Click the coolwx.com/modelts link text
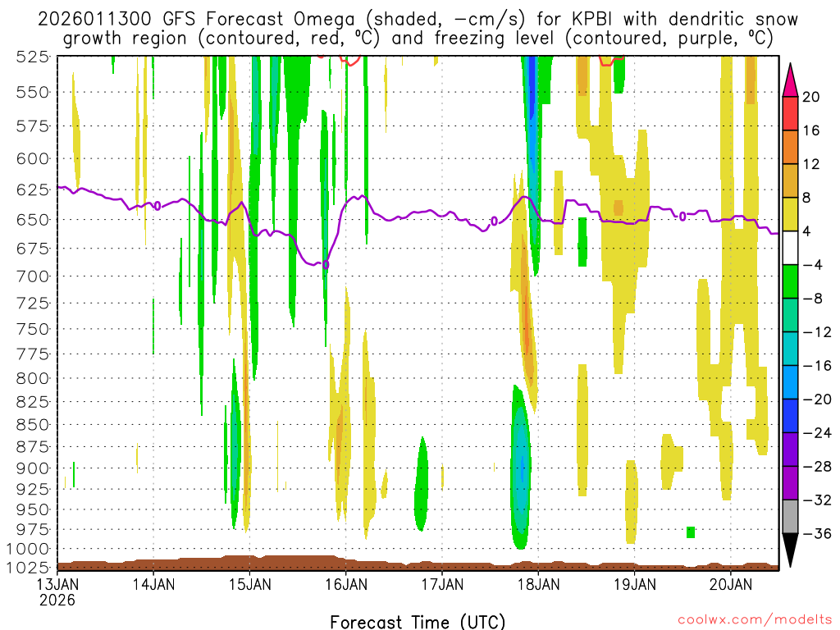 (755, 620)
